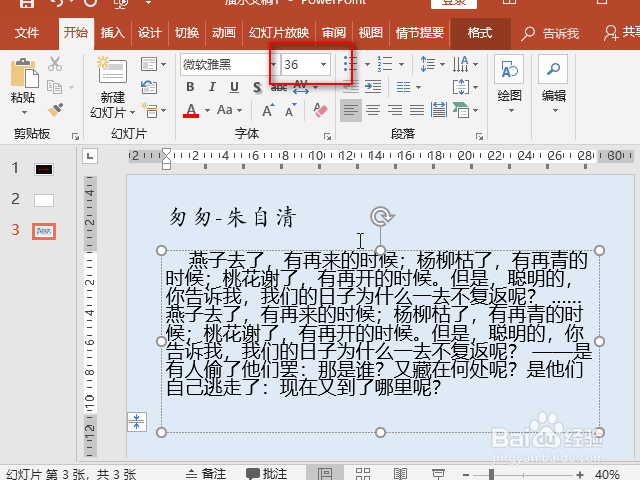Open the Paragraph dialog launcher

pyautogui.click(x=479, y=136)
